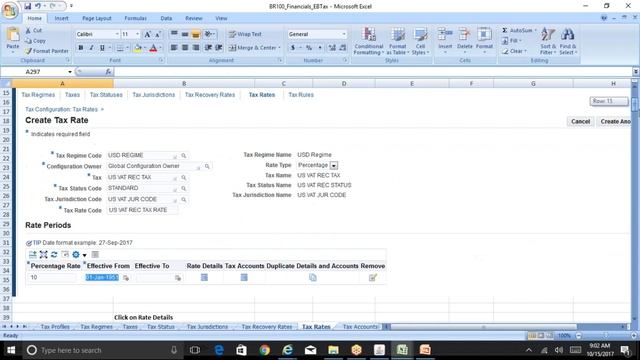Viewport: 640px width, 360px height.
Task: Click the Cancel button on Create Tax Rate
Action: click(580, 122)
